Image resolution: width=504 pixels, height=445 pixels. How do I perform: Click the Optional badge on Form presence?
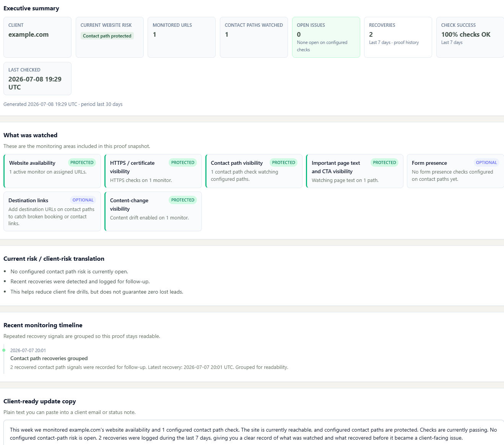pos(486,162)
